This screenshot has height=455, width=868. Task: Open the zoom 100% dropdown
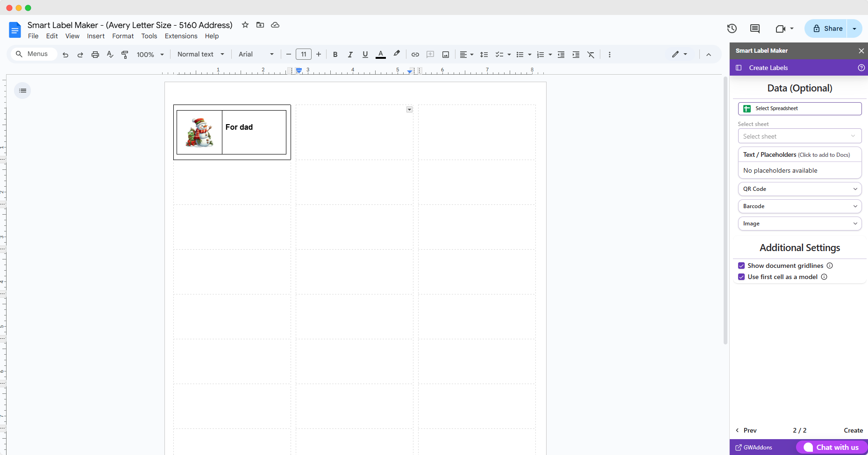click(x=150, y=55)
